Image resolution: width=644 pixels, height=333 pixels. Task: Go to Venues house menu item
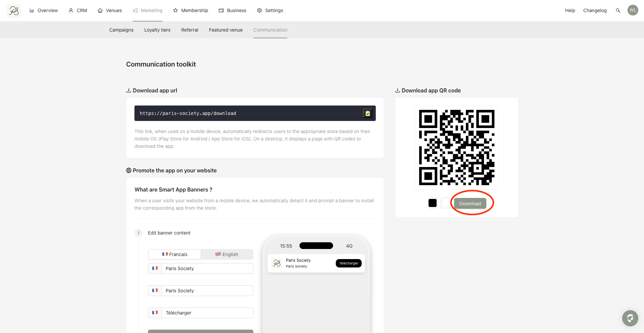click(x=110, y=10)
